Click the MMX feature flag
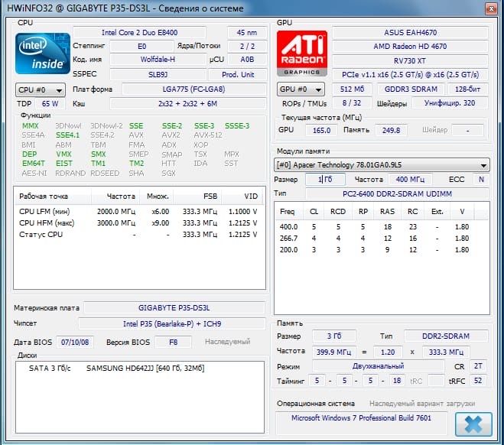Viewport: 504px width, 445px height. [x=30, y=126]
